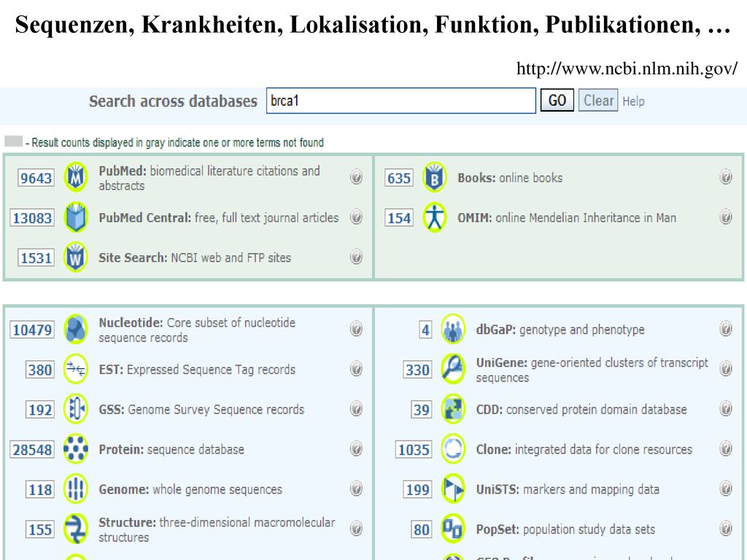The width and height of the screenshot is (747, 560).
Task: Open the 199 UniSTS results count
Action: click(417, 490)
